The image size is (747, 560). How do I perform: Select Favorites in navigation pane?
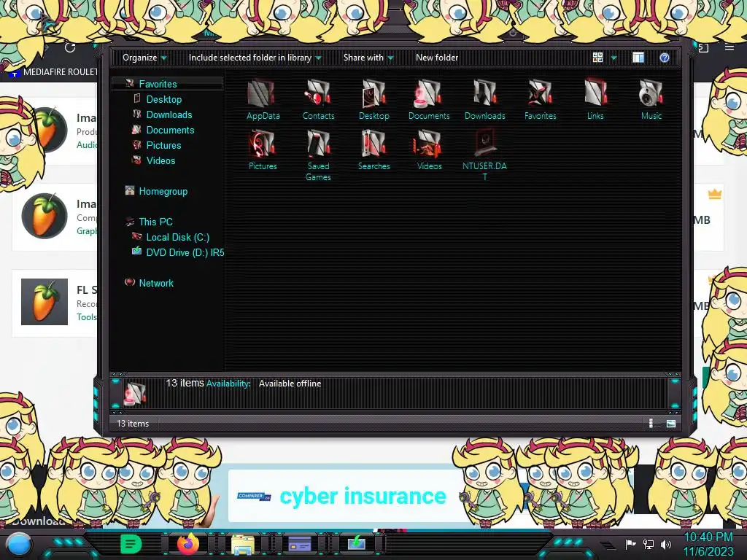pyautogui.click(x=158, y=84)
